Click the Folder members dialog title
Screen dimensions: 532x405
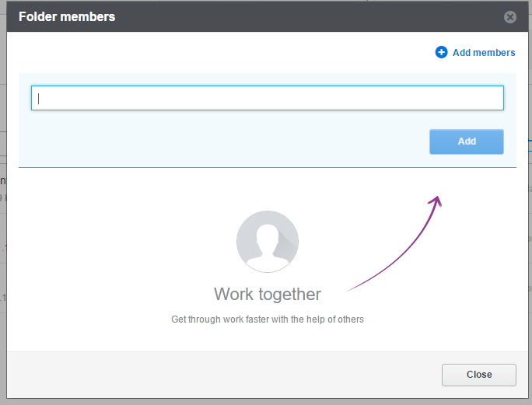click(x=67, y=16)
